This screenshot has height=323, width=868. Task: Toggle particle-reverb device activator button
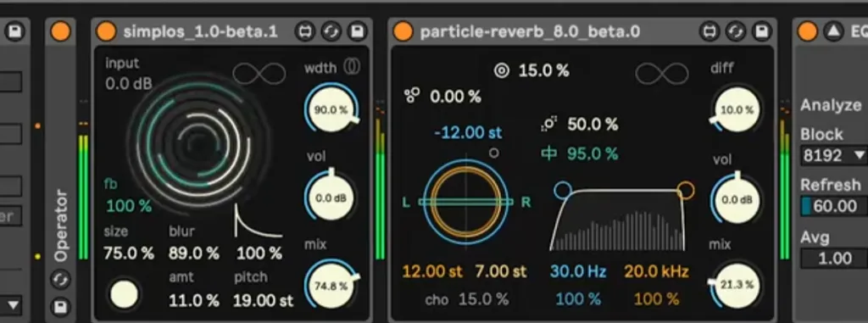(x=403, y=31)
